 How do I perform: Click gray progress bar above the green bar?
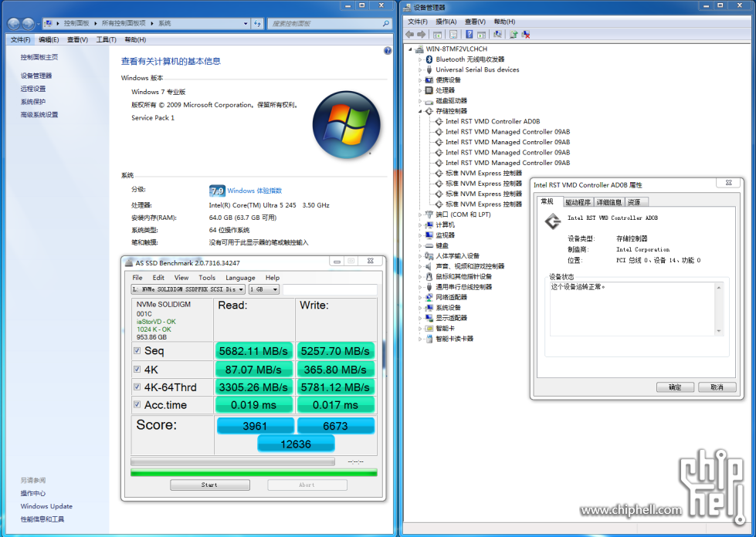[232, 462]
